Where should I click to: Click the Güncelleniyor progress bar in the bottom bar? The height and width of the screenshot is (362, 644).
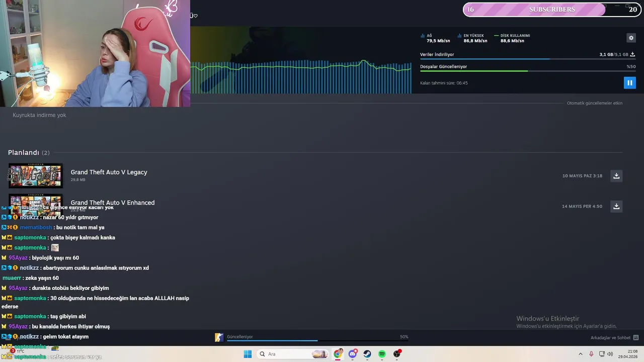point(317,340)
